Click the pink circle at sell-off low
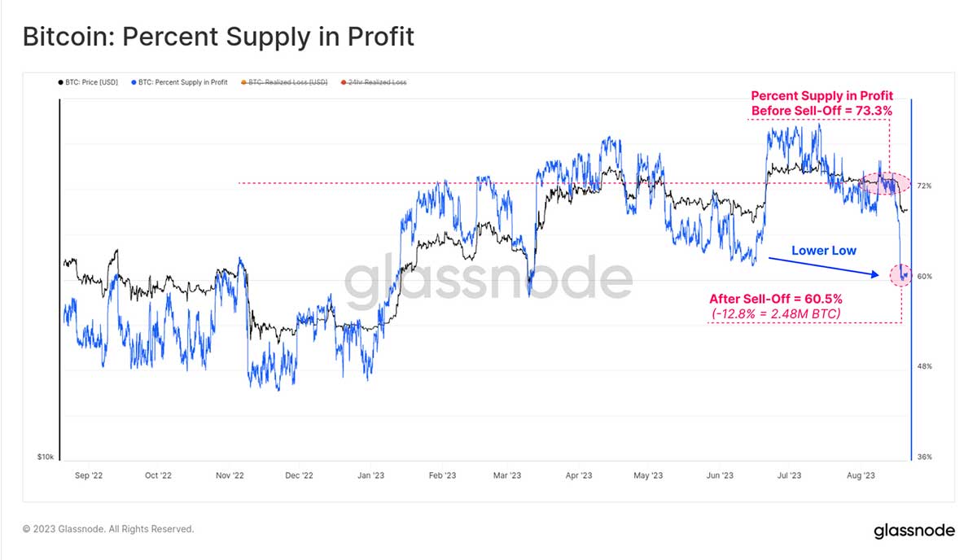 coord(901,275)
